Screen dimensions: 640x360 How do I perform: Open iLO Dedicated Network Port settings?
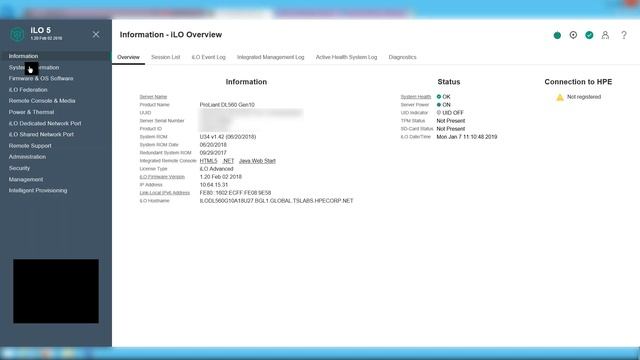pos(45,123)
